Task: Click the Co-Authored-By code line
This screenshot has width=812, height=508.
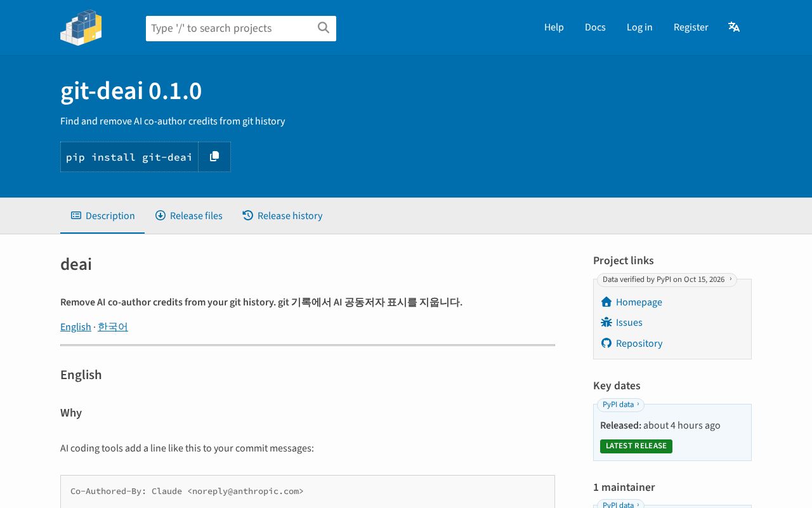Action: [x=187, y=491]
